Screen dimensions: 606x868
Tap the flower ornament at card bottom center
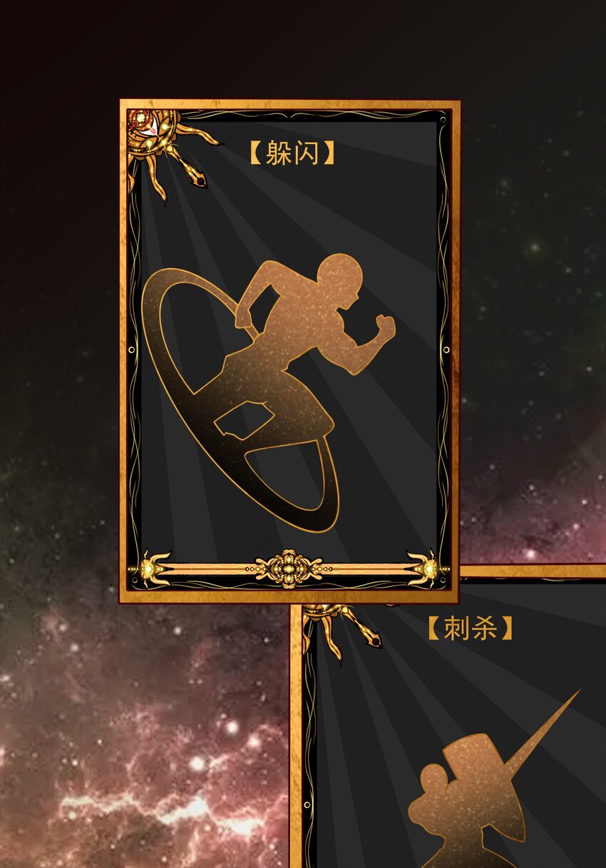(289, 568)
